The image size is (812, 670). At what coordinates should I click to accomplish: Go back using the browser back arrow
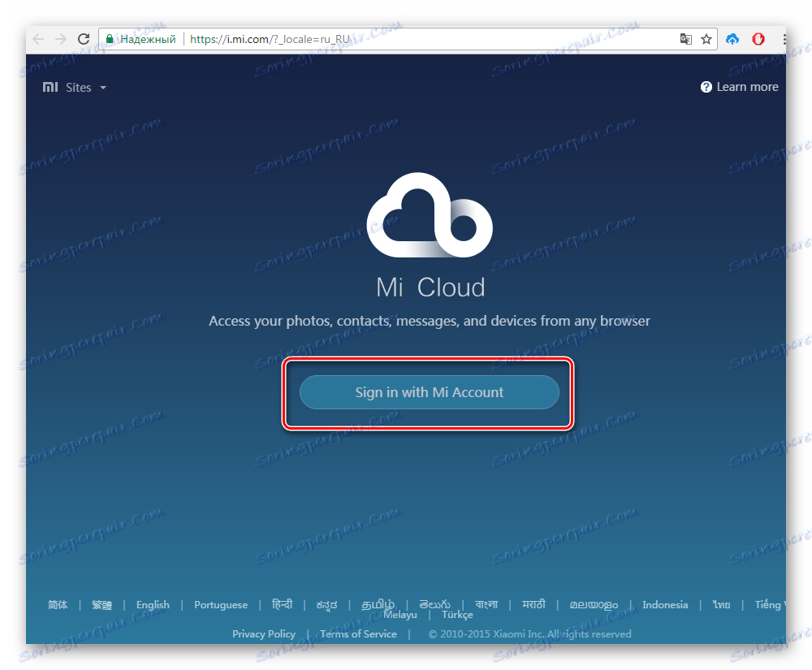tap(38, 39)
